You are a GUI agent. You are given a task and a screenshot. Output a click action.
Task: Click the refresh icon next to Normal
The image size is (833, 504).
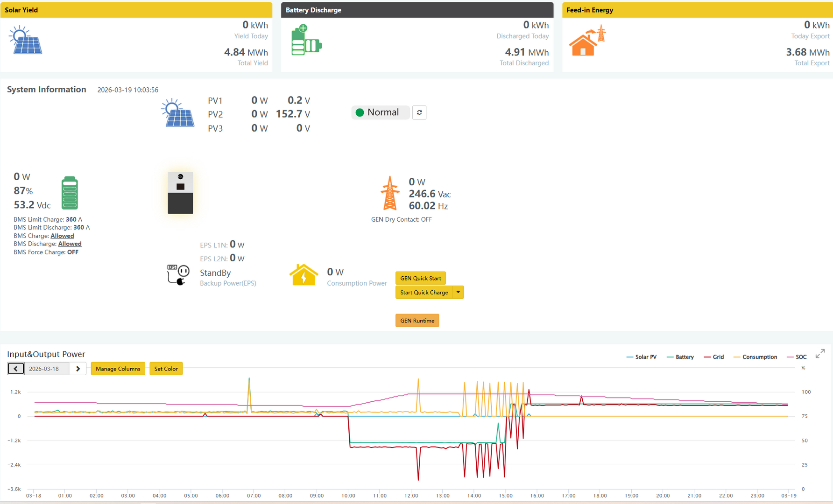click(x=419, y=112)
